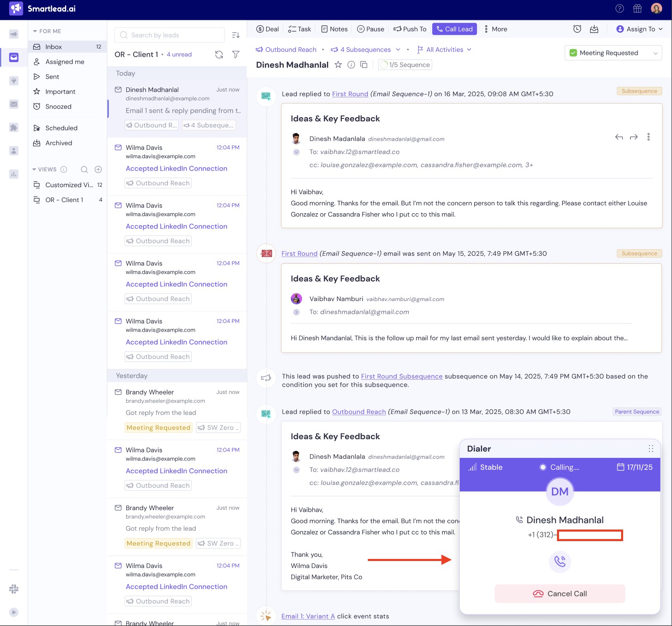Click the 1/5 Sequence progress indicator
Viewport: 672px width, 626px height.
405,65
